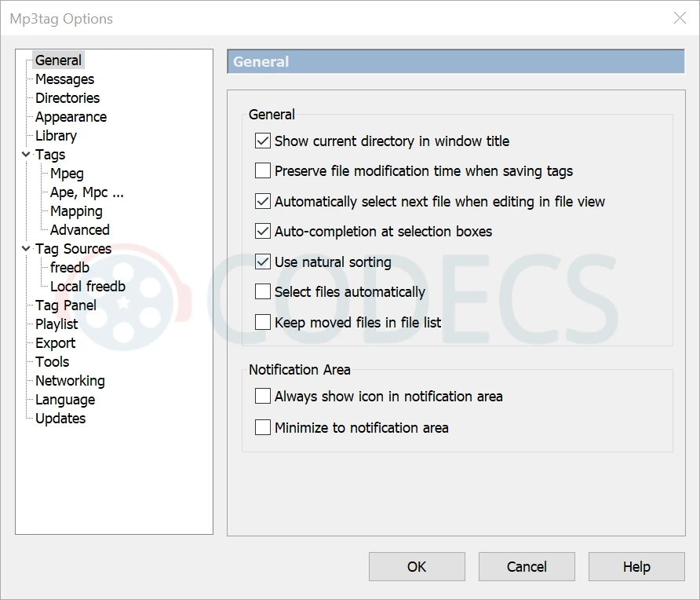The width and height of the screenshot is (700, 600).
Task: Enable Preserve file modification time checkbox
Action: [263, 171]
